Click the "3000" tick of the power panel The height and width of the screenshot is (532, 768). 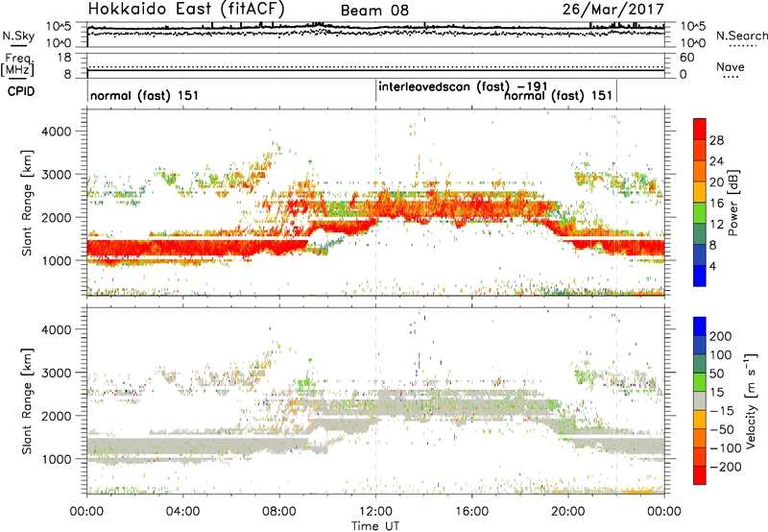point(56,175)
